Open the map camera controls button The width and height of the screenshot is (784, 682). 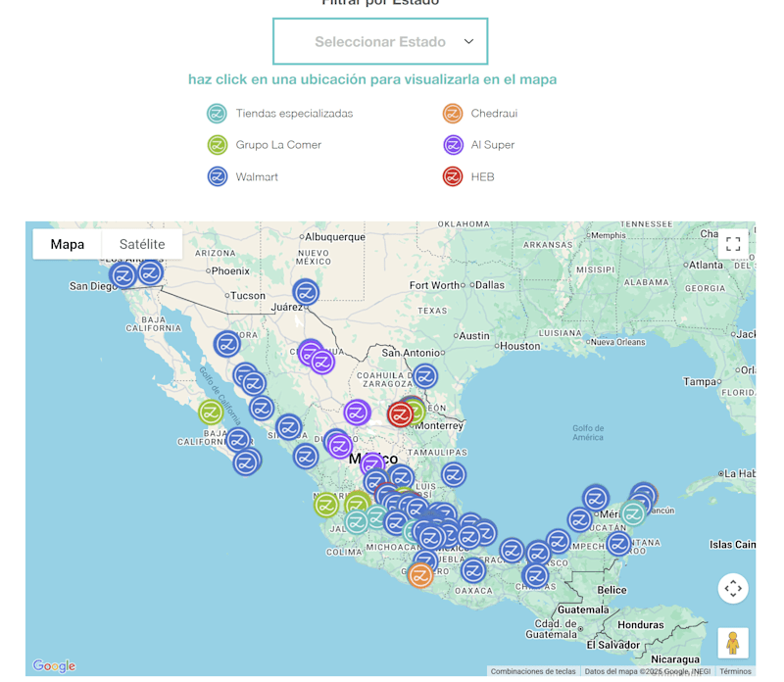click(733, 588)
